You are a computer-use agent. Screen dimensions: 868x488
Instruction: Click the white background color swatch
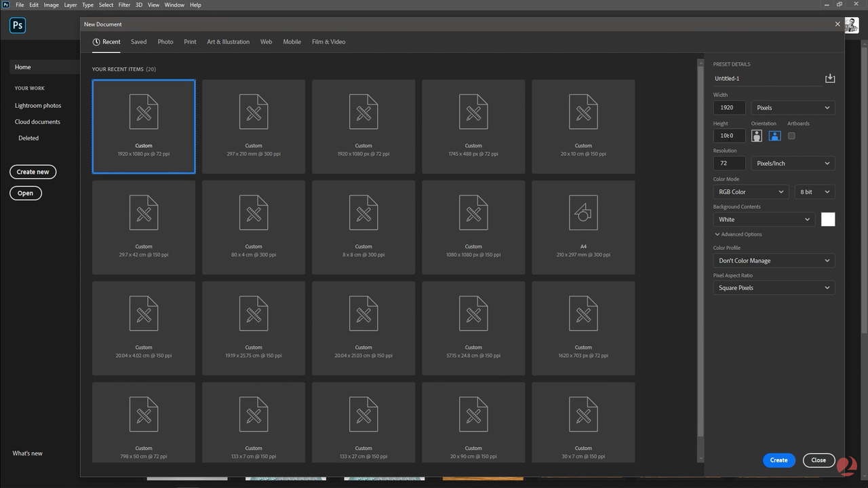coord(828,219)
